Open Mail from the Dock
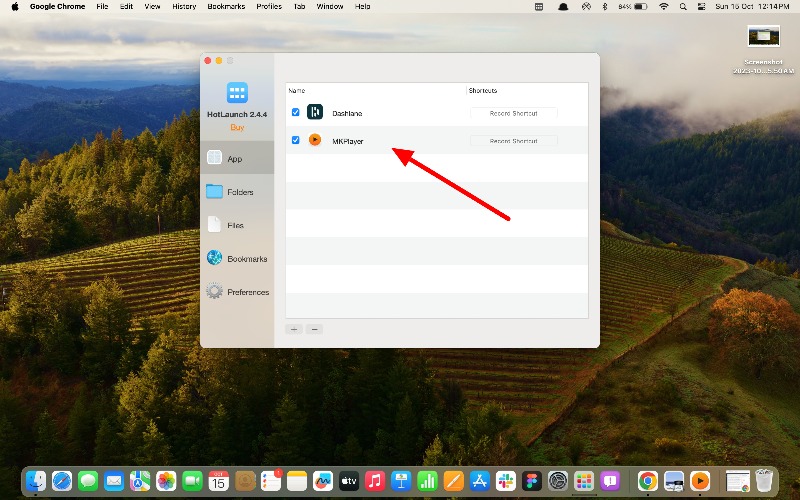The height and width of the screenshot is (500, 800). tap(114, 481)
